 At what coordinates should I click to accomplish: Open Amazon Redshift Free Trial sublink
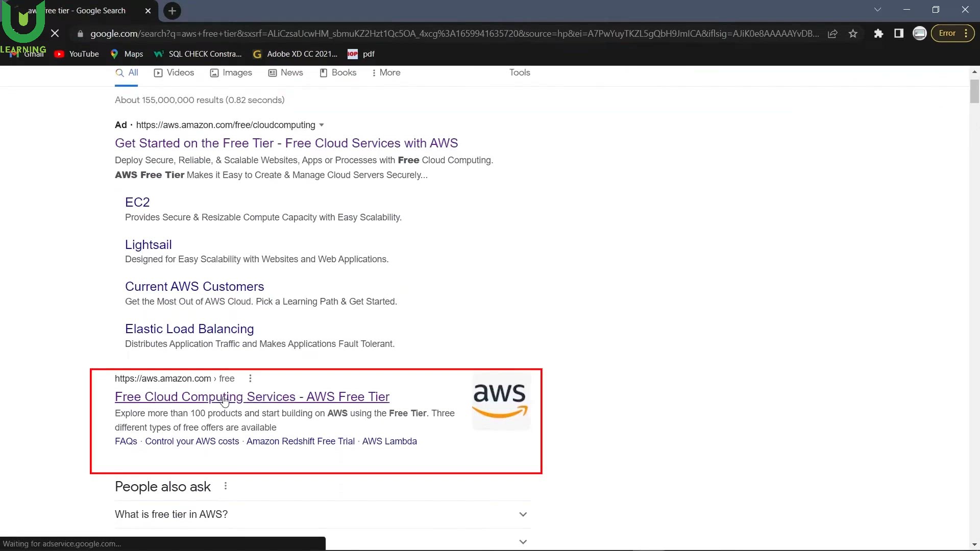point(301,441)
